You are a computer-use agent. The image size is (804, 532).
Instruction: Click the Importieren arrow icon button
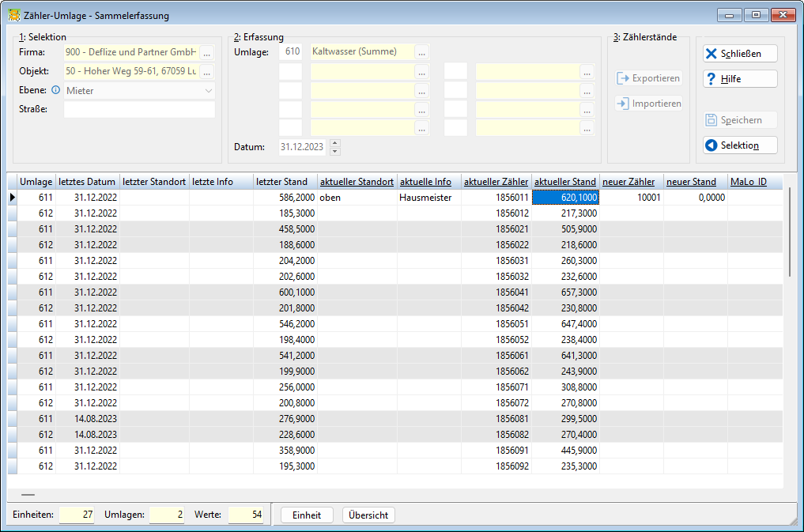coord(648,104)
